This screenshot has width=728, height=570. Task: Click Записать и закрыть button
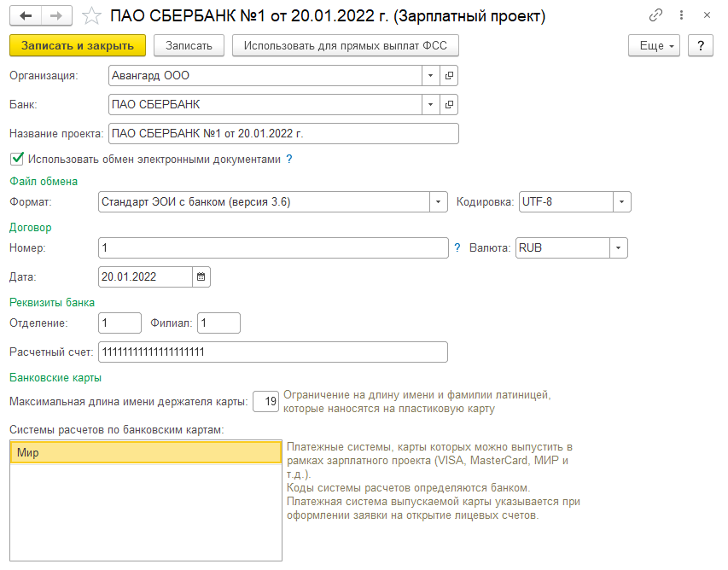[x=78, y=45]
